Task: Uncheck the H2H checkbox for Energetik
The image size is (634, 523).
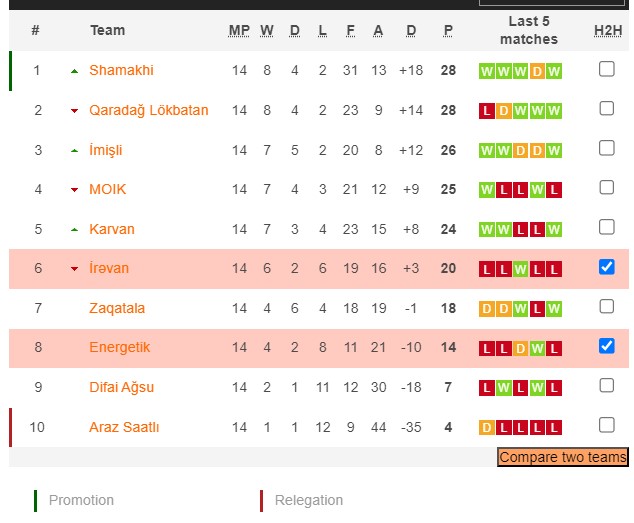Action: [607, 346]
